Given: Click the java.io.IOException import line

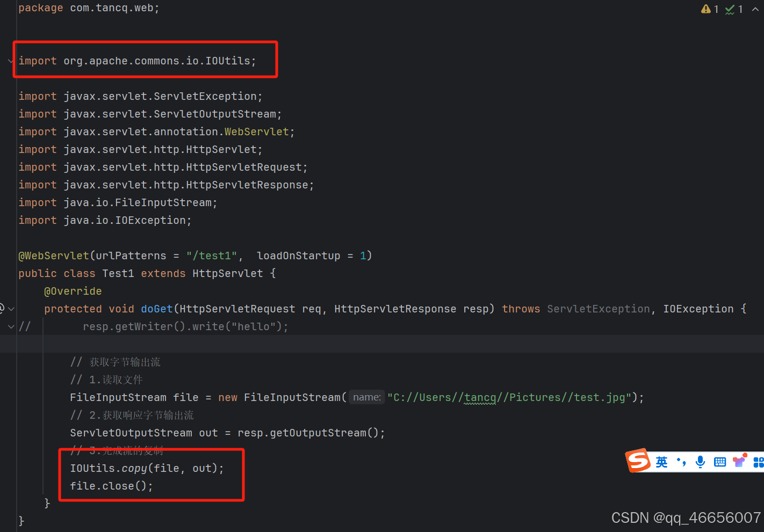Looking at the screenshot, I should tap(105, 220).
